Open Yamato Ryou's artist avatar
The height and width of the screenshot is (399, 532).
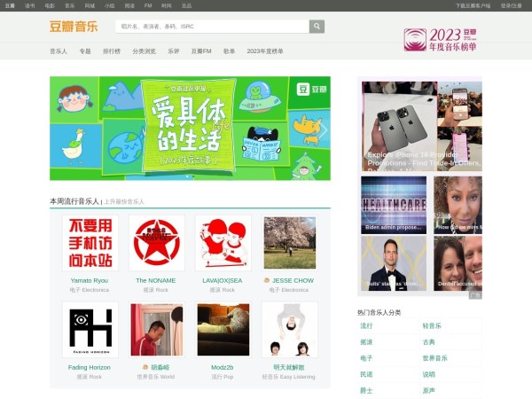click(90, 243)
